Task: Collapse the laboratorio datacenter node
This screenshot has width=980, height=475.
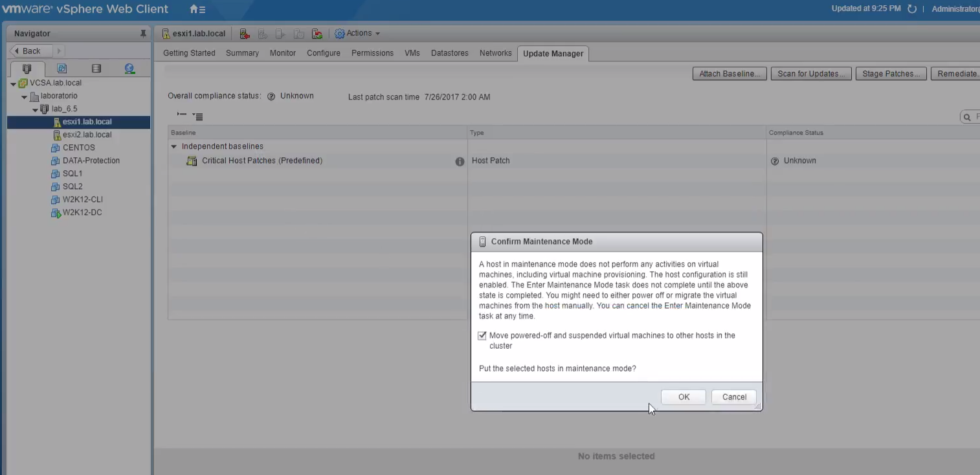Action: pyautogui.click(x=25, y=96)
